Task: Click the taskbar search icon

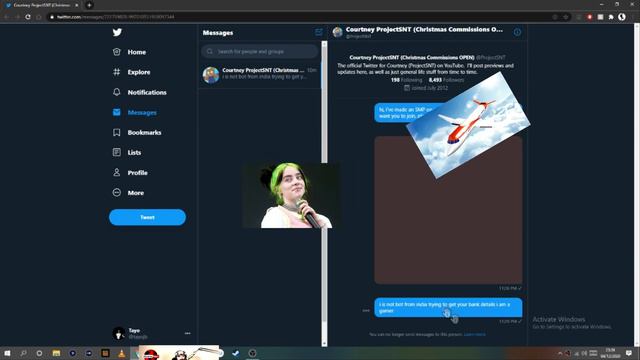Action: click(23, 353)
